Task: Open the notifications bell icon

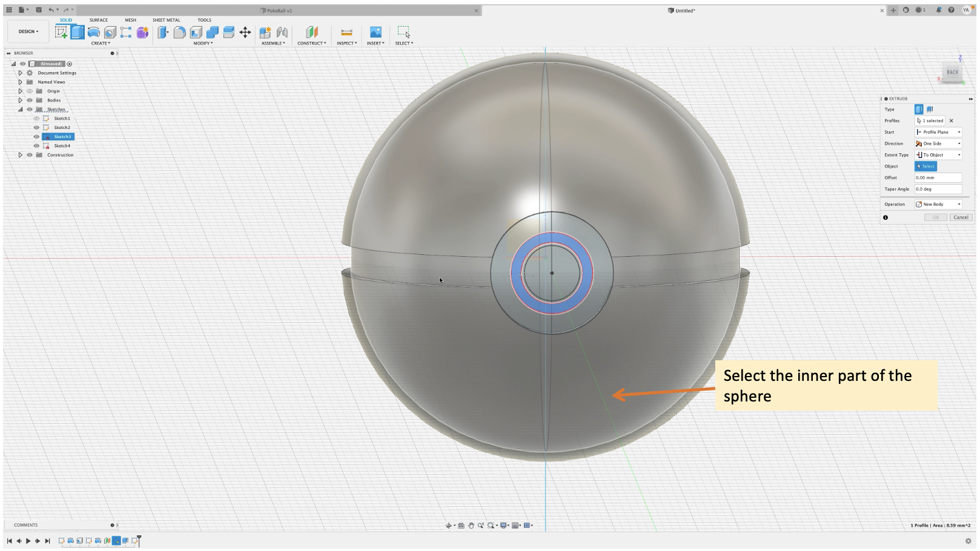Action: (x=938, y=10)
